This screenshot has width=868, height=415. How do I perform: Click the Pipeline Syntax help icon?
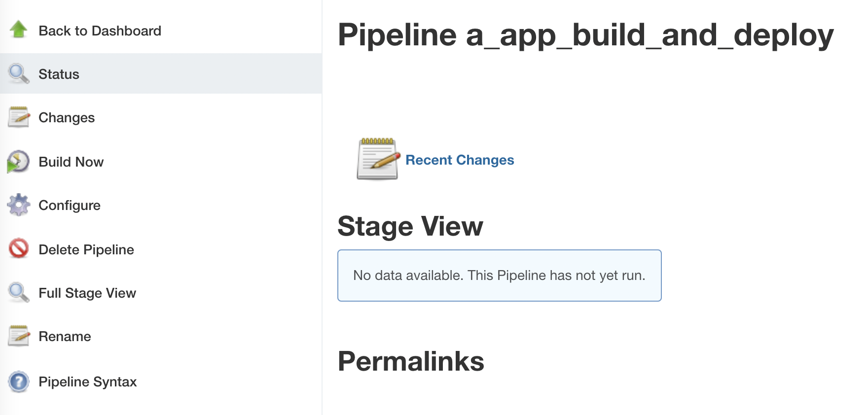click(x=19, y=381)
